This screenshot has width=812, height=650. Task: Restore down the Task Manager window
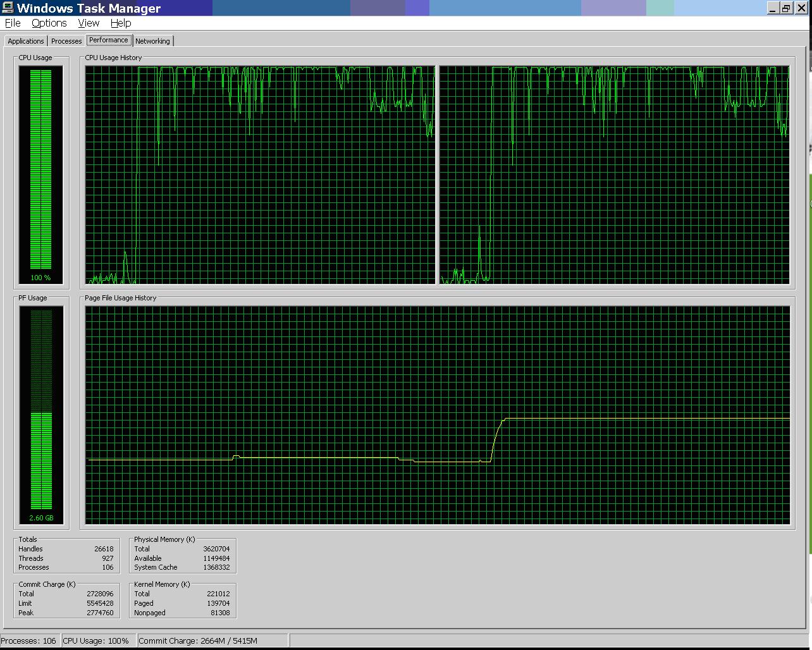pyautogui.click(x=786, y=8)
